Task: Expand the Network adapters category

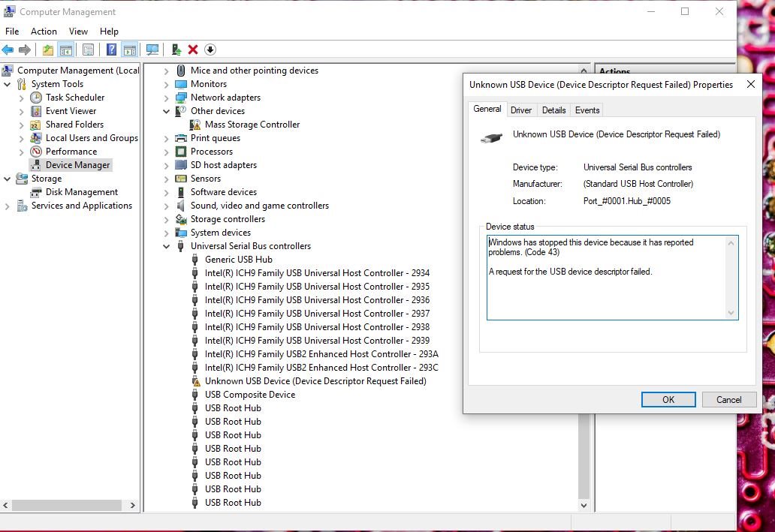Action: click(167, 98)
